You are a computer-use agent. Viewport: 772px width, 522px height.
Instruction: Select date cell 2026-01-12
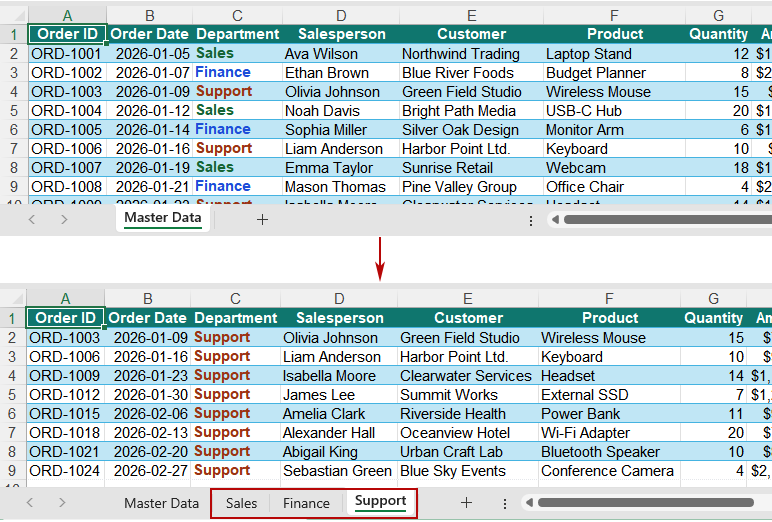(150, 111)
